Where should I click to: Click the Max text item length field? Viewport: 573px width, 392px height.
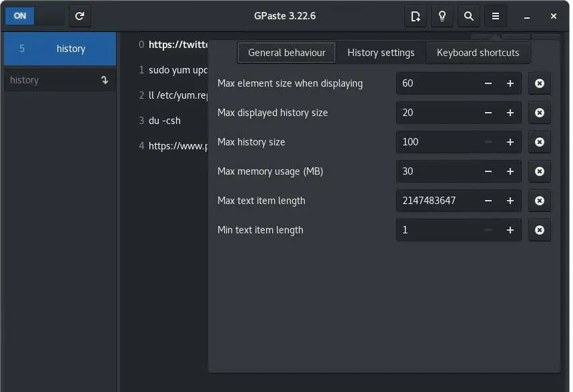437,201
